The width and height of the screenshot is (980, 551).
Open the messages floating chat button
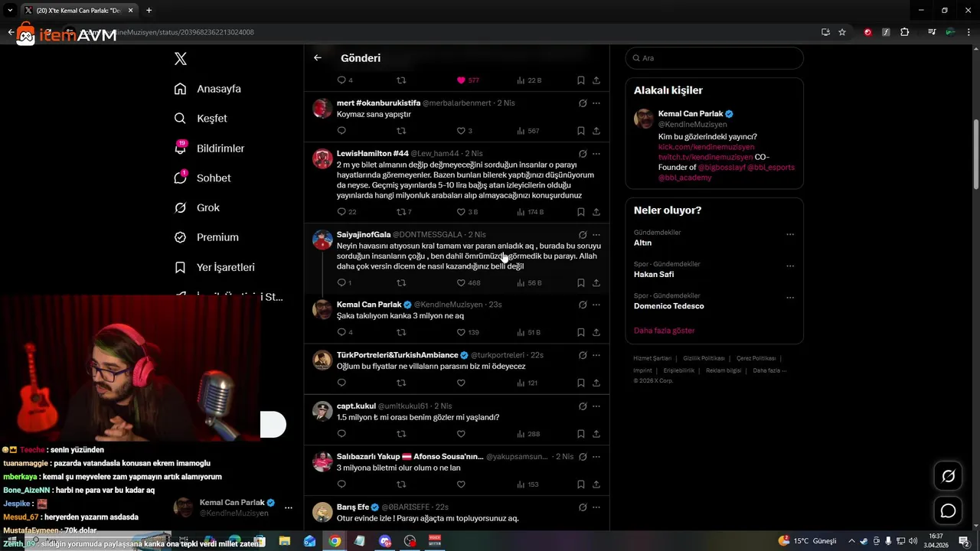(x=948, y=510)
